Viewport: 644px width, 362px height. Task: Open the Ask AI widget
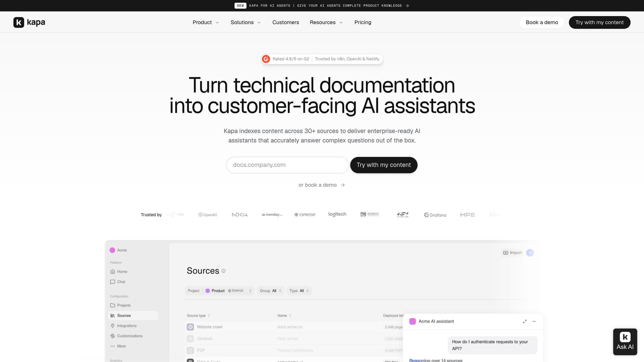click(x=625, y=342)
